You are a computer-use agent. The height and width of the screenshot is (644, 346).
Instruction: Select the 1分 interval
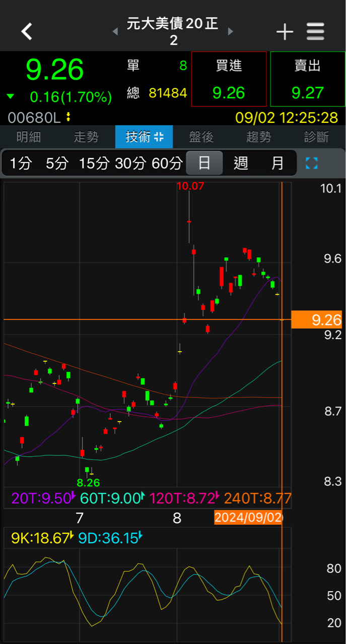pyautogui.click(x=21, y=163)
